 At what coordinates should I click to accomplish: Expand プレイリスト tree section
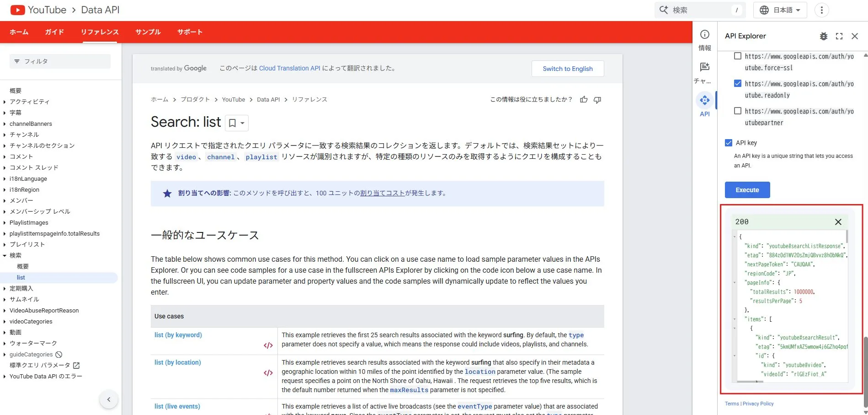coord(5,245)
